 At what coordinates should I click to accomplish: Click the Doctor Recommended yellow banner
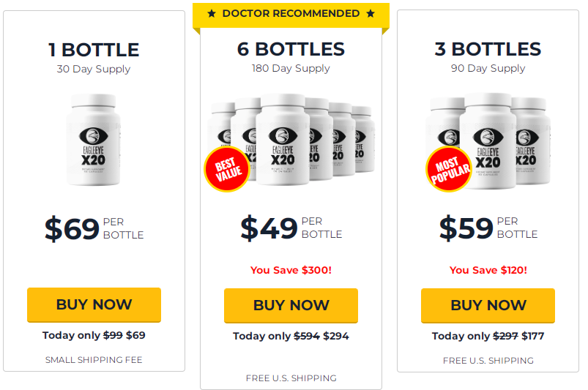291,15
